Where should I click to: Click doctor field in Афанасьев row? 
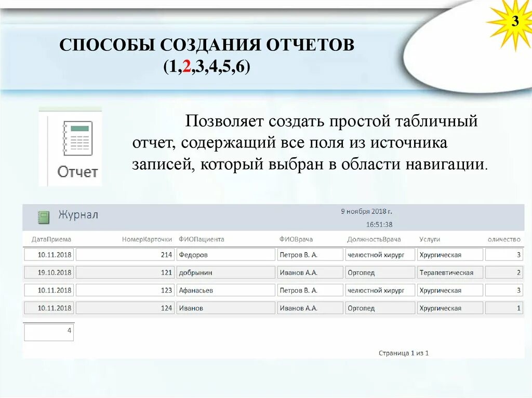[x=310, y=290]
